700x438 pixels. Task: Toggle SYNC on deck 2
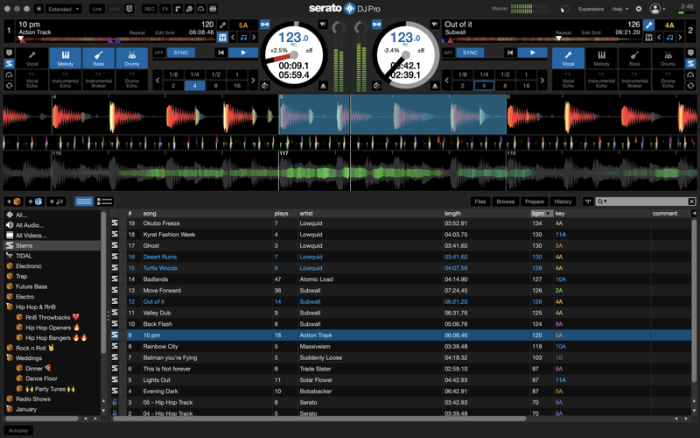tap(470, 53)
